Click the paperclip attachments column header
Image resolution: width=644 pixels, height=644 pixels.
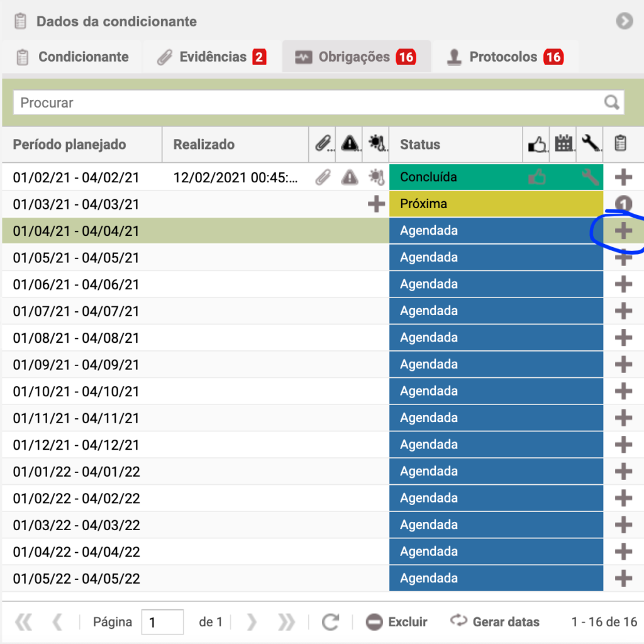[x=323, y=144]
